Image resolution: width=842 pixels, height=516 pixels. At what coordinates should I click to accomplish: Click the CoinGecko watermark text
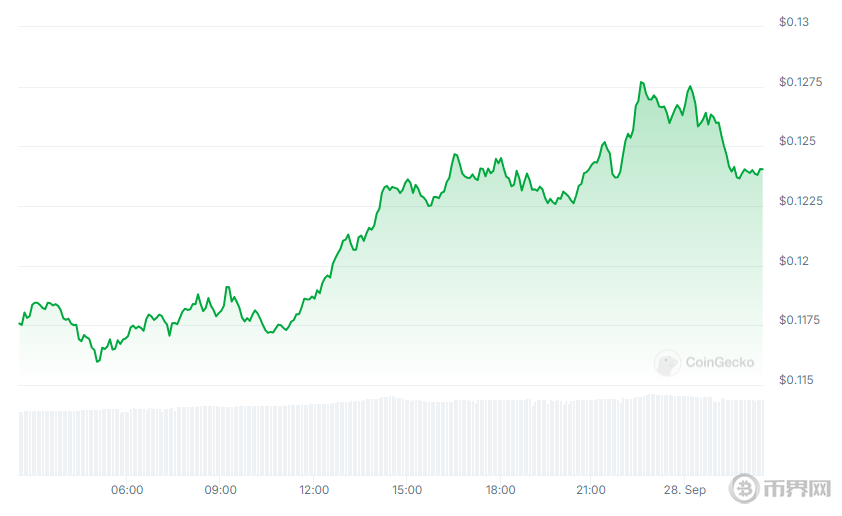(x=719, y=363)
